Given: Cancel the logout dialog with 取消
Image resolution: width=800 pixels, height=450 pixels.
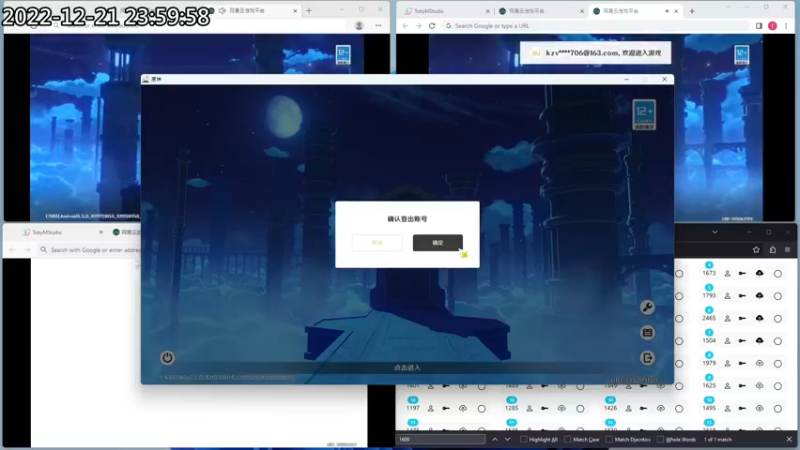Looking at the screenshot, I should [377, 243].
